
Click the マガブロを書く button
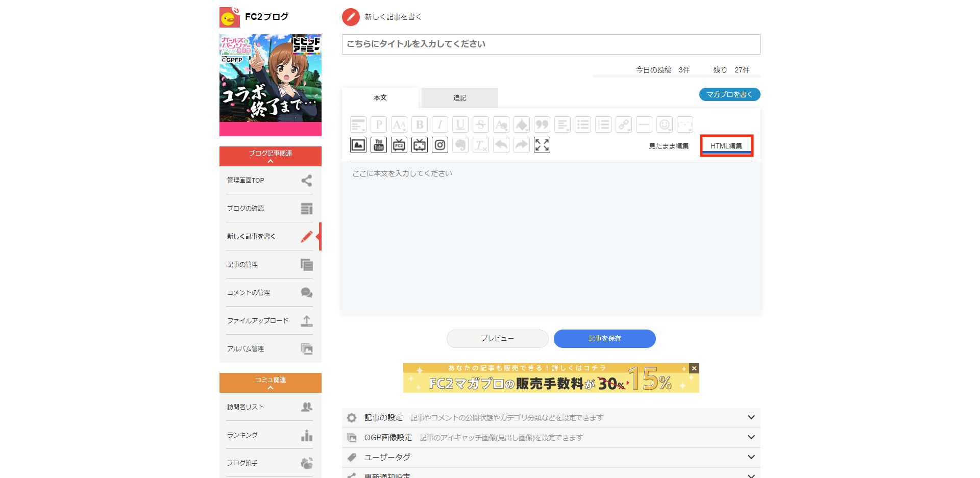click(730, 94)
